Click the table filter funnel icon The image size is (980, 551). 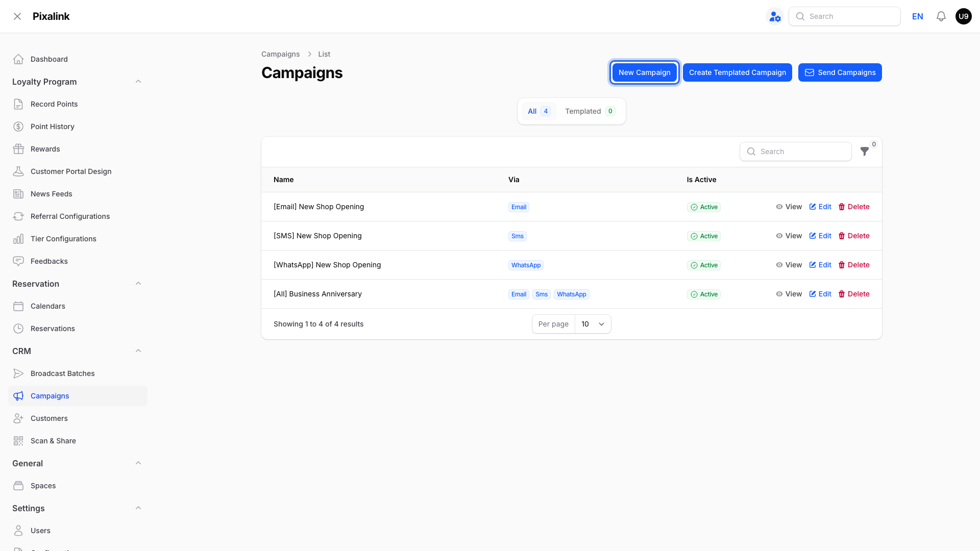[865, 152]
